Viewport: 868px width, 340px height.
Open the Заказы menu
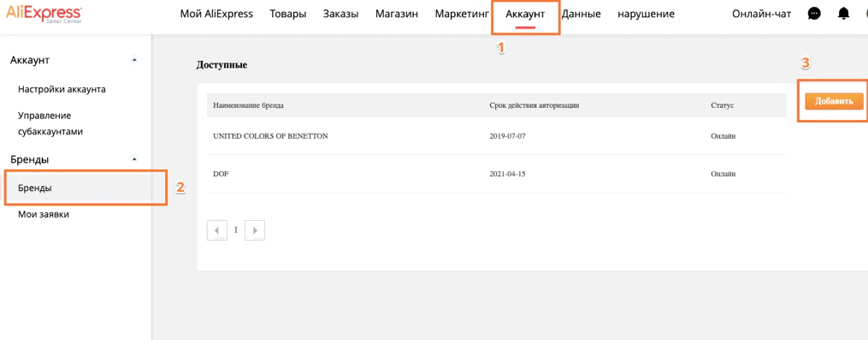pyautogui.click(x=340, y=15)
